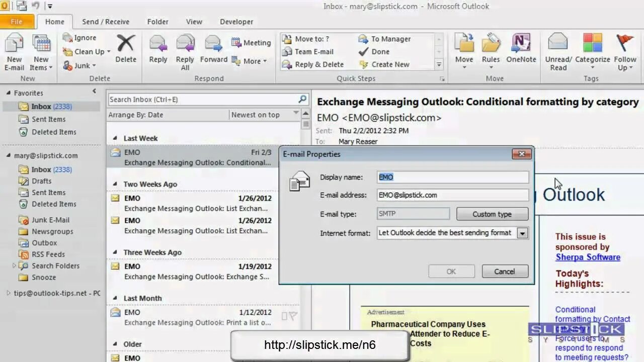Run the Reply & Delete quick step

[x=312, y=64]
